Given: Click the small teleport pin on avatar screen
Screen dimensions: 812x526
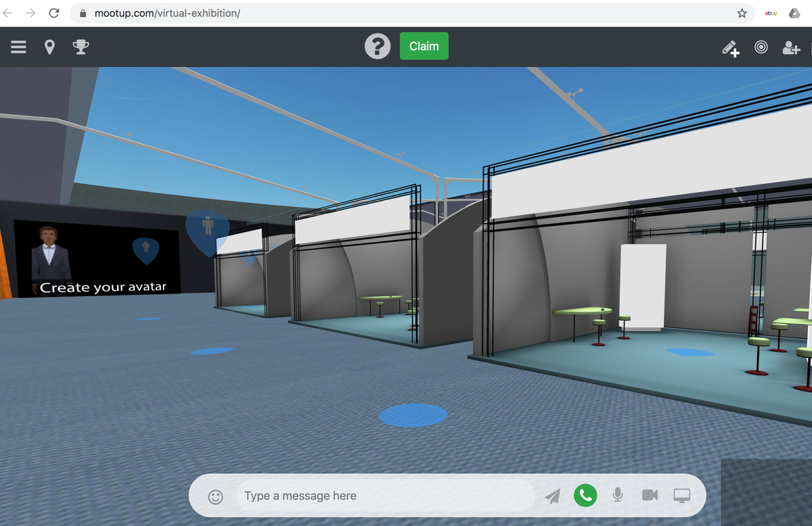Looking at the screenshot, I should click(x=145, y=251).
